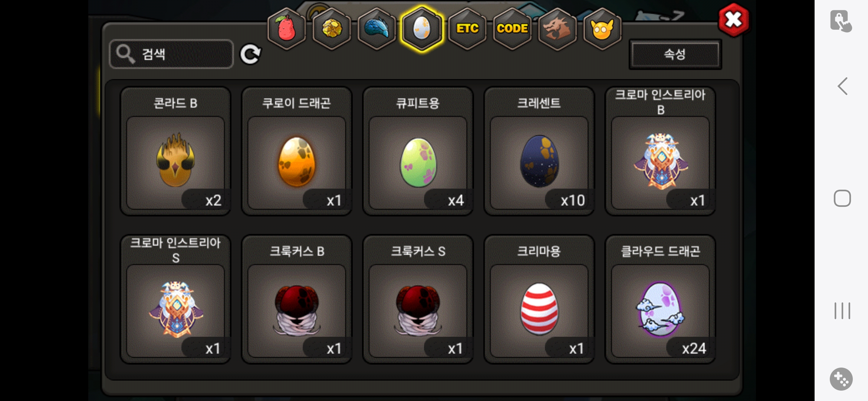868x401 pixels.
Task: Open the 속성 attribute filter button
Action: tap(675, 54)
